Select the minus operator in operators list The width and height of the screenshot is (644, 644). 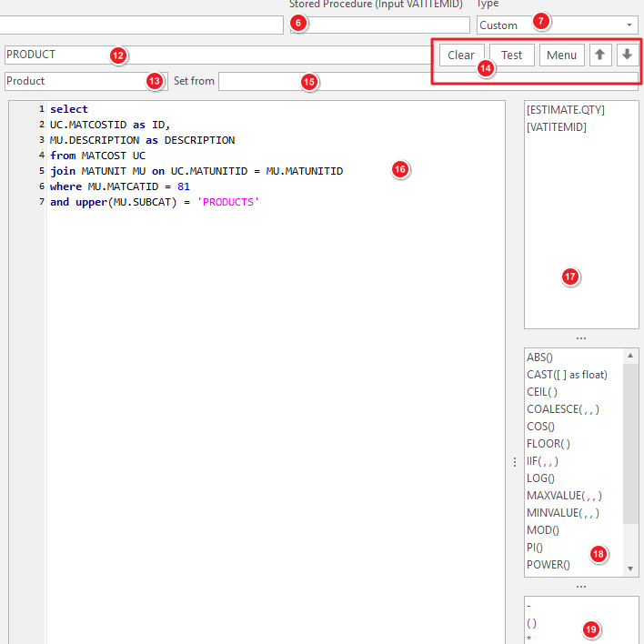[x=529, y=606]
